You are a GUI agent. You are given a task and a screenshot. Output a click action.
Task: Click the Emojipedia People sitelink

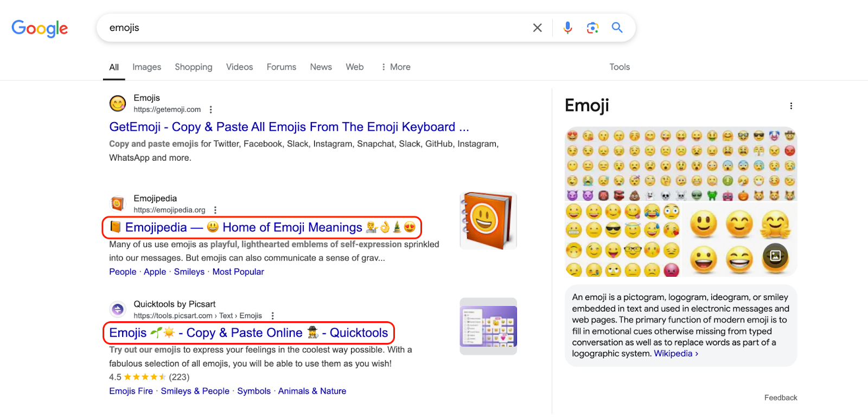tap(123, 272)
